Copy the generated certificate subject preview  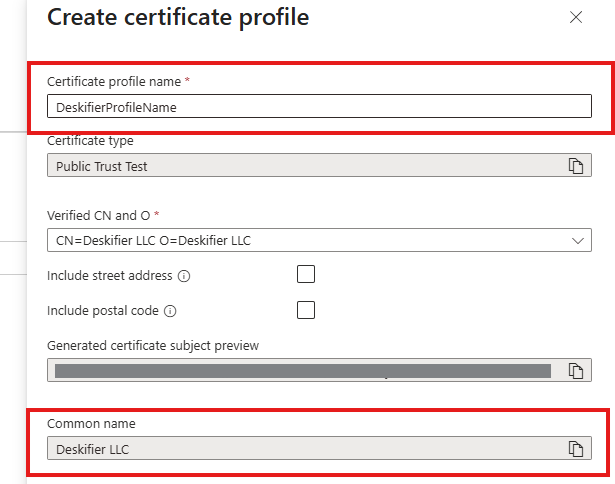click(x=576, y=371)
